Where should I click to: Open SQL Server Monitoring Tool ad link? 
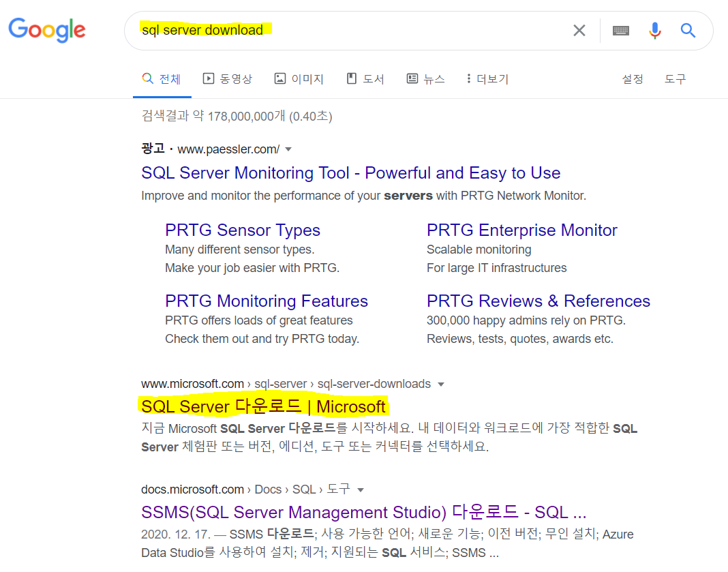pyautogui.click(x=350, y=172)
